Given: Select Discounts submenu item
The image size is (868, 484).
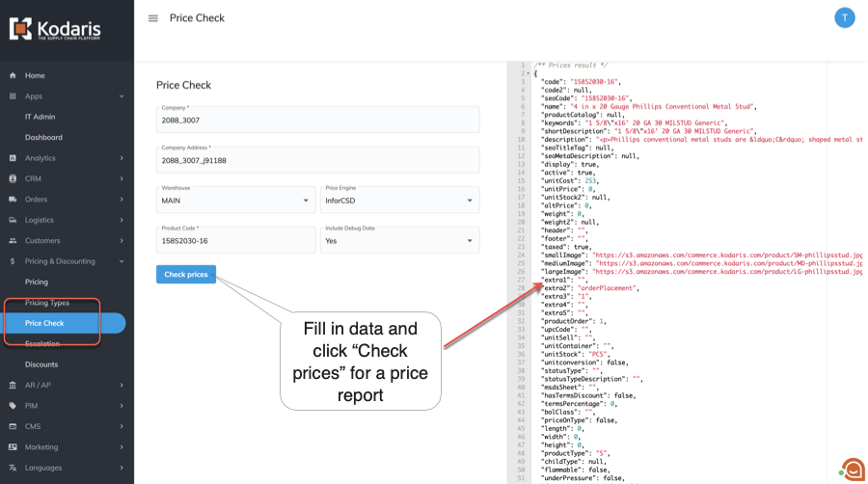Looking at the screenshot, I should [x=41, y=364].
